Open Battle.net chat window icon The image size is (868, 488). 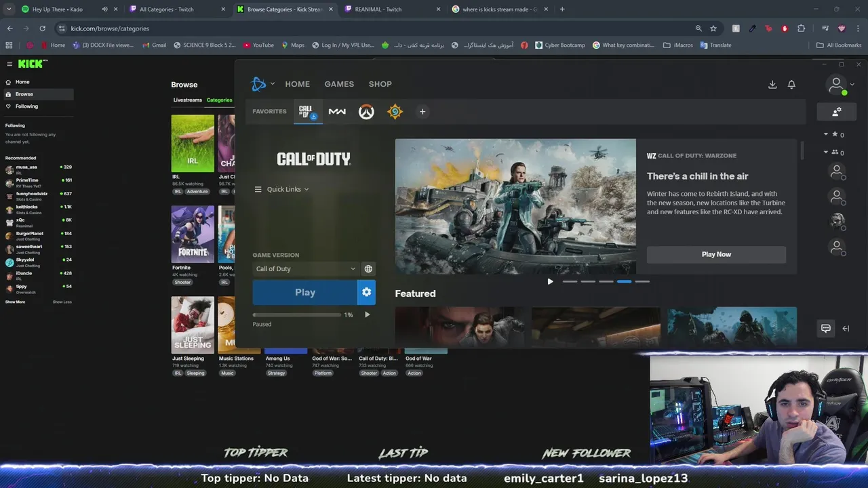[x=826, y=328]
